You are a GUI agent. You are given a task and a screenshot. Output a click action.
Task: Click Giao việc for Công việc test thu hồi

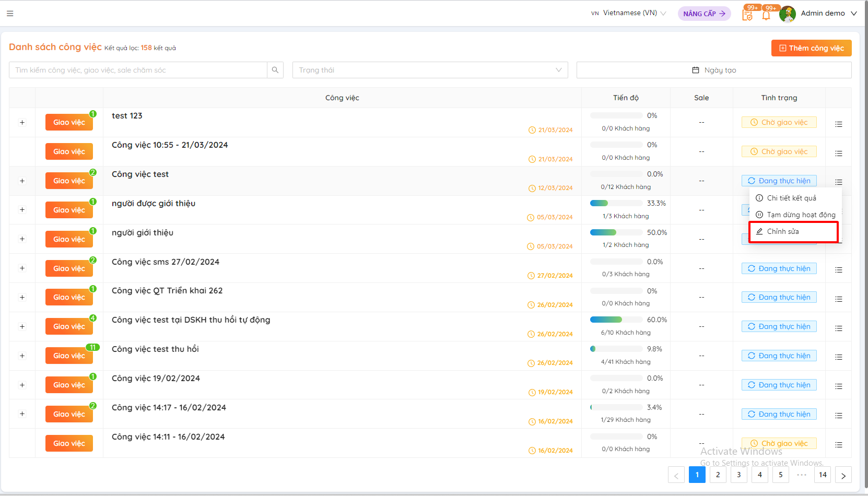pos(69,356)
